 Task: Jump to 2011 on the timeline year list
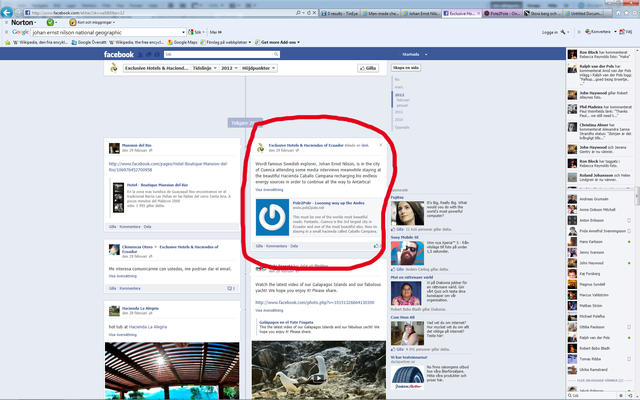point(399,112)
